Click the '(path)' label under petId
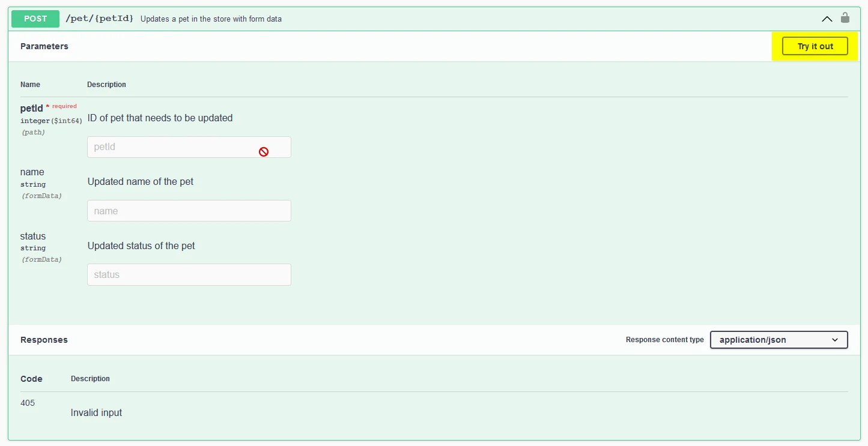The image size is (868, 446). click(33, 132)
